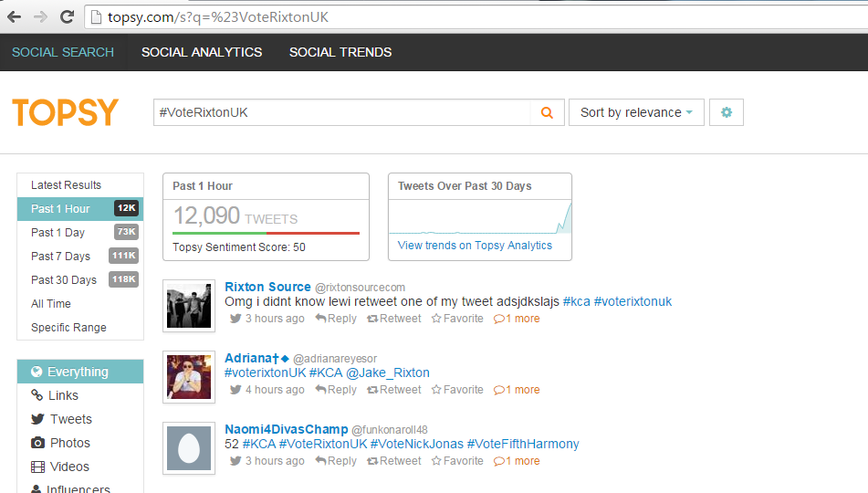Open the Naomi4DivasChamp profile name
868x493 pixels.
click(x=287, y=429)
